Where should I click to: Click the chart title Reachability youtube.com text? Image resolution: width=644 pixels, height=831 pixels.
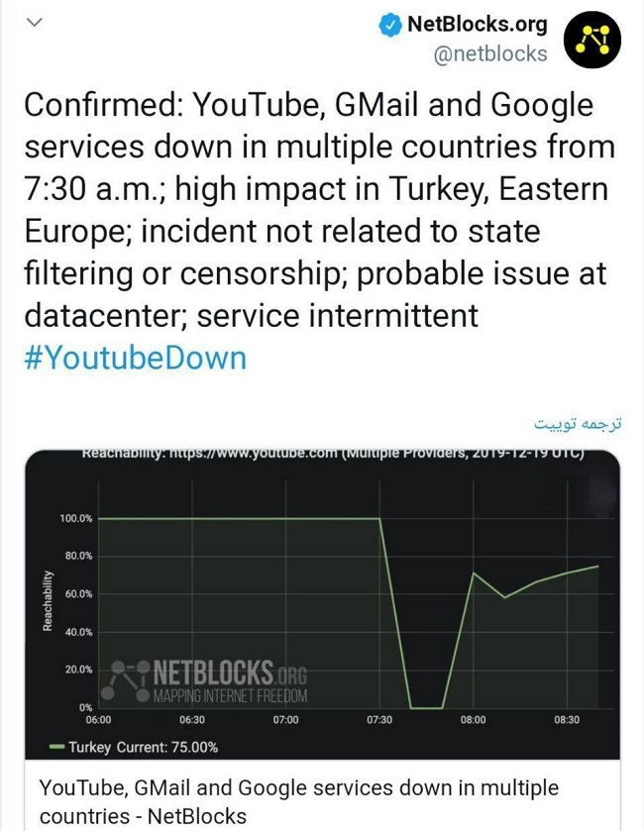pyautogui.click(x=333, y=454)
